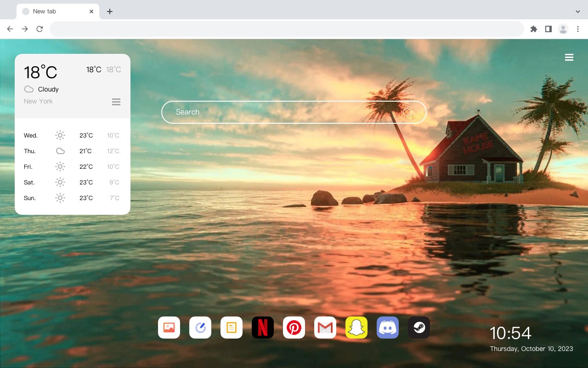Image resolution: width=588 pixels, height=368 pixels.
Task: Click the 10:54 clock display
Action: coord(510,333)
